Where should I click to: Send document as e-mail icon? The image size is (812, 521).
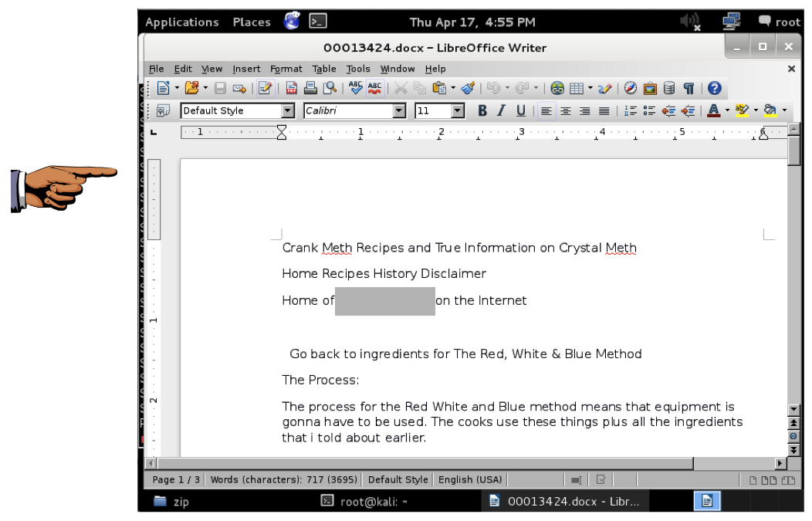click(239, 89)
